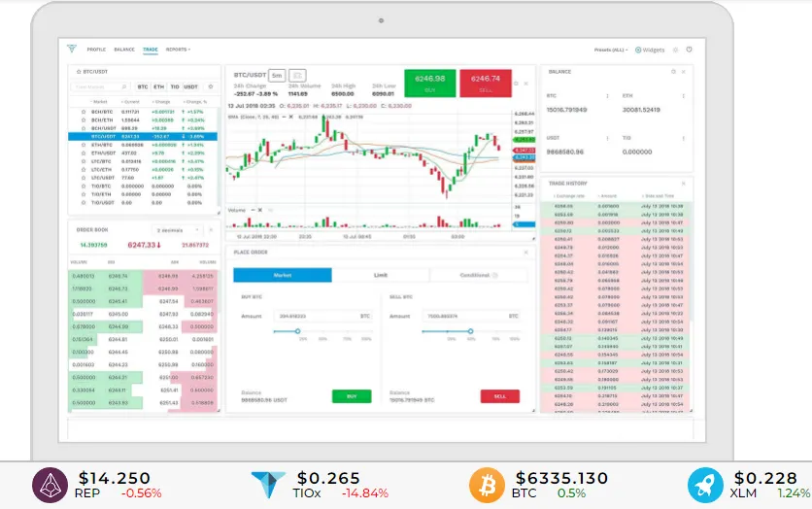Filter markets by TIO
The height and width of the screenshot is (509, 812).
(175, 87)
